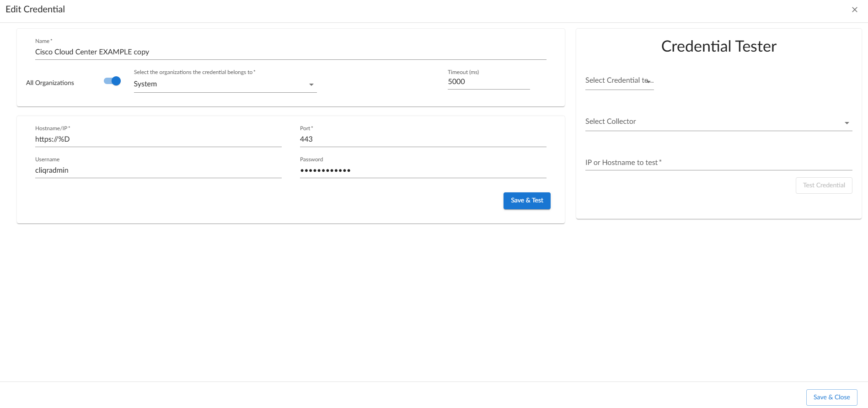Select the Username field with cliqradmin

click(x=158, y=170)
